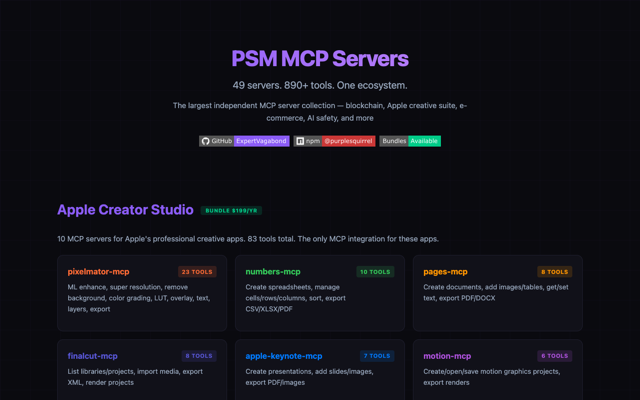
Task: Open the npm @purplesquirrel badge
Action: (334, 141)
